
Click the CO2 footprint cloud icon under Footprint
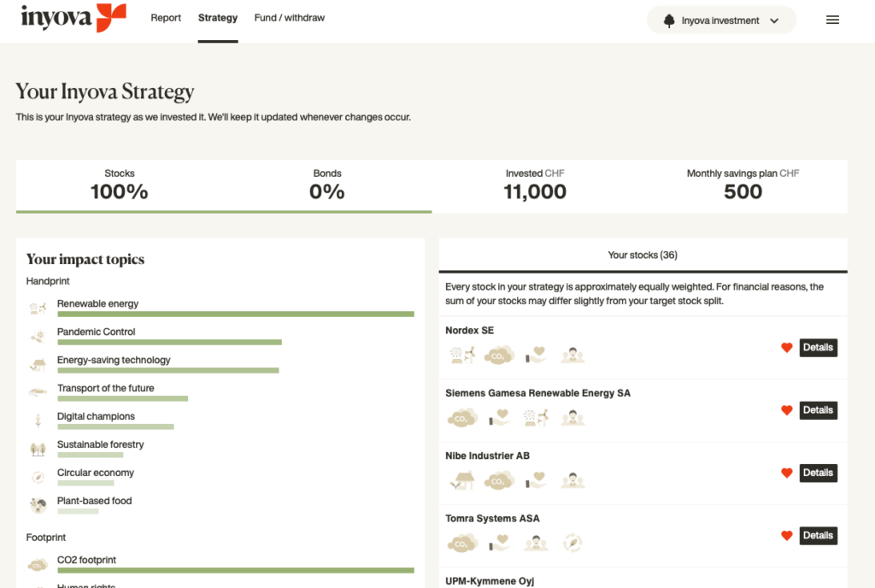point(38,565)
